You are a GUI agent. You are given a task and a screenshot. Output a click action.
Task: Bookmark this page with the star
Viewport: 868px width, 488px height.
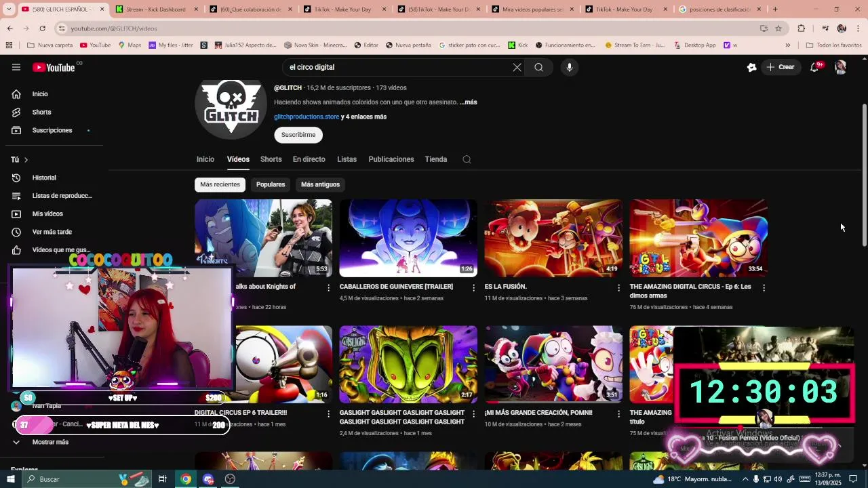(778, 28)
